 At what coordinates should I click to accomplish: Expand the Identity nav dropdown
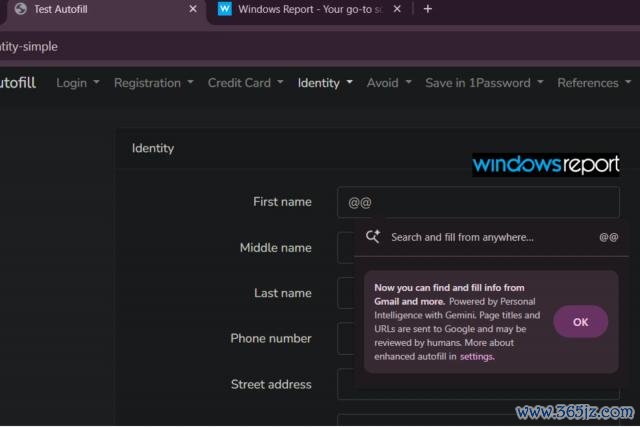point(325,83)
